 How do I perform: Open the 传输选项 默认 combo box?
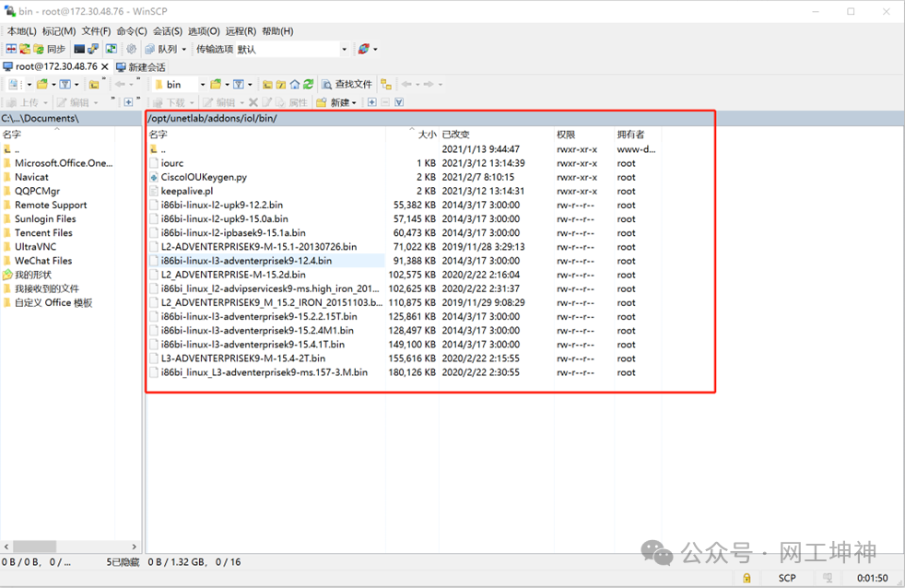click(292, 49)
